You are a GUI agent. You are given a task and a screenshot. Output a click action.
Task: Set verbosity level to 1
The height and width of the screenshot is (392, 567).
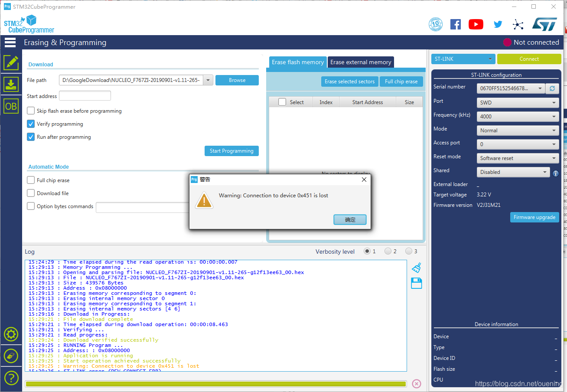[x=367, y=251]
